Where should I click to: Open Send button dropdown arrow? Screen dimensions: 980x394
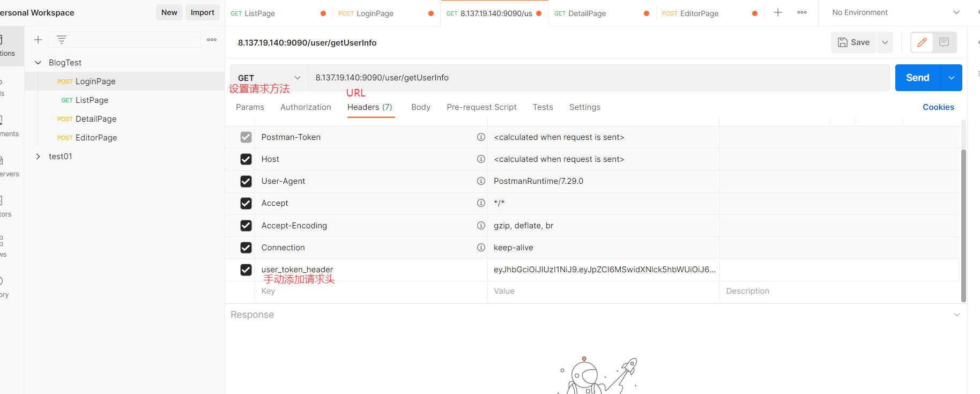[x=952, y=78]
